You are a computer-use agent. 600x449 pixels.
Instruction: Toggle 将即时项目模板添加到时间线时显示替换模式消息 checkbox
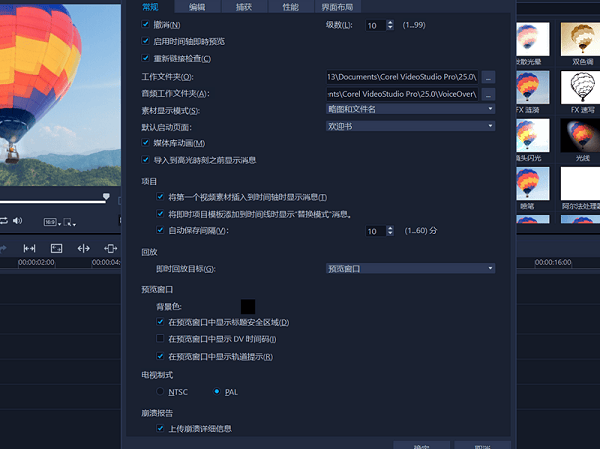tap(160, 213)
